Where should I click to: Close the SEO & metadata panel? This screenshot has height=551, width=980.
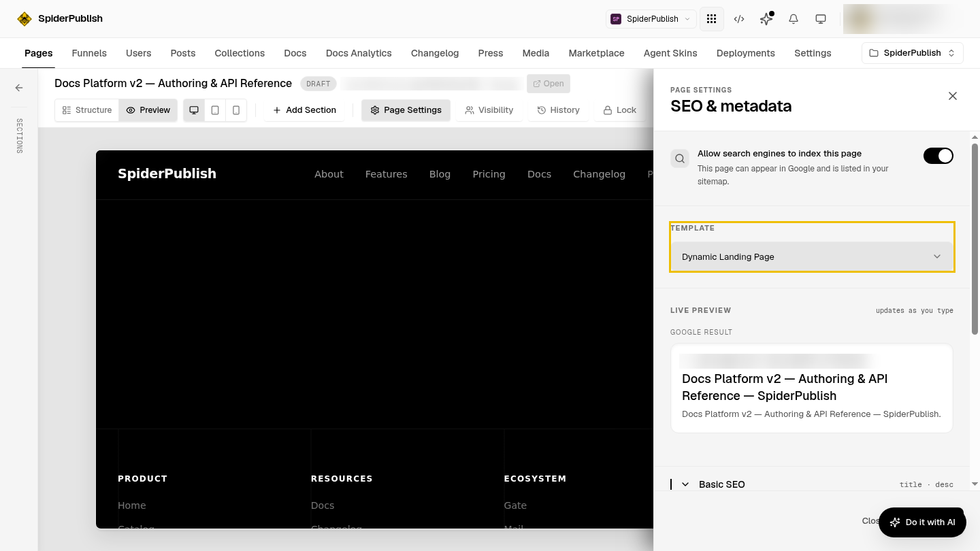click(953, 96)
